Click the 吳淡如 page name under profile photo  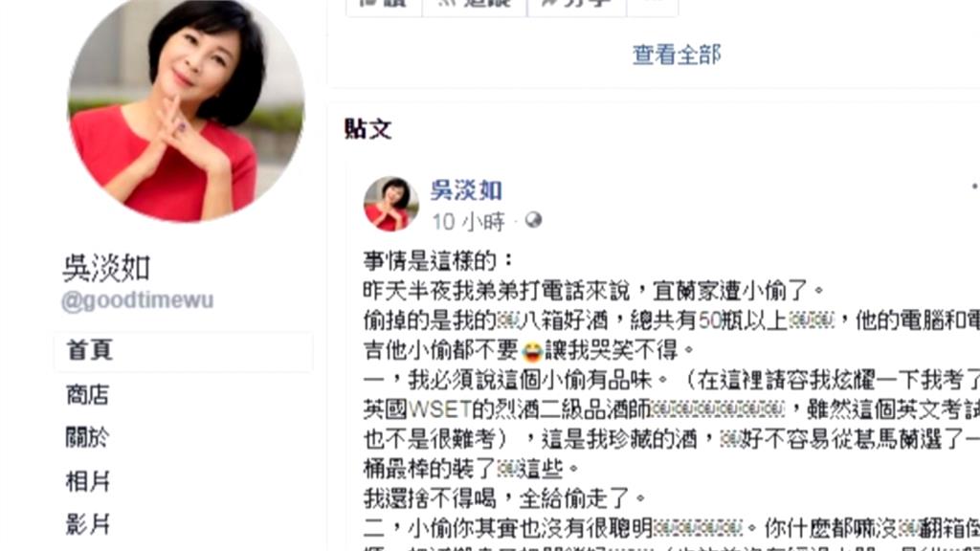pos(106,269)
